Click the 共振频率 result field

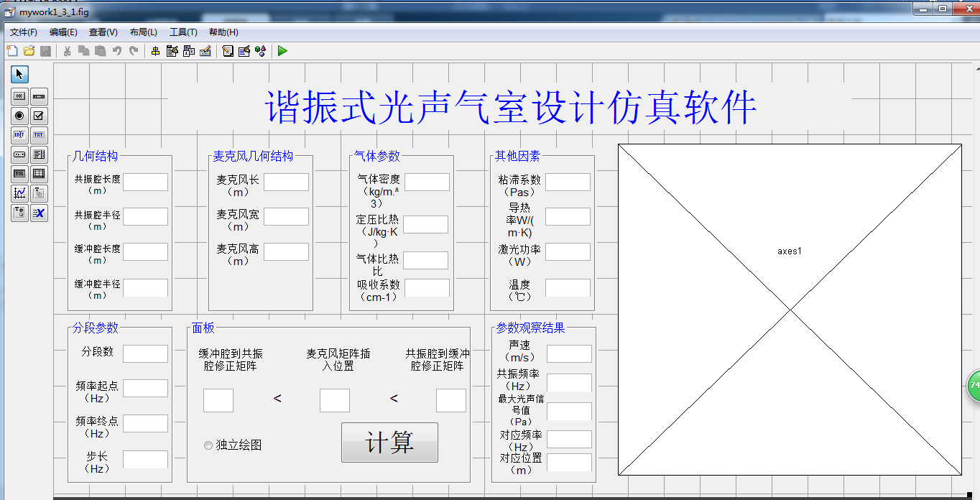pos(569,382)
